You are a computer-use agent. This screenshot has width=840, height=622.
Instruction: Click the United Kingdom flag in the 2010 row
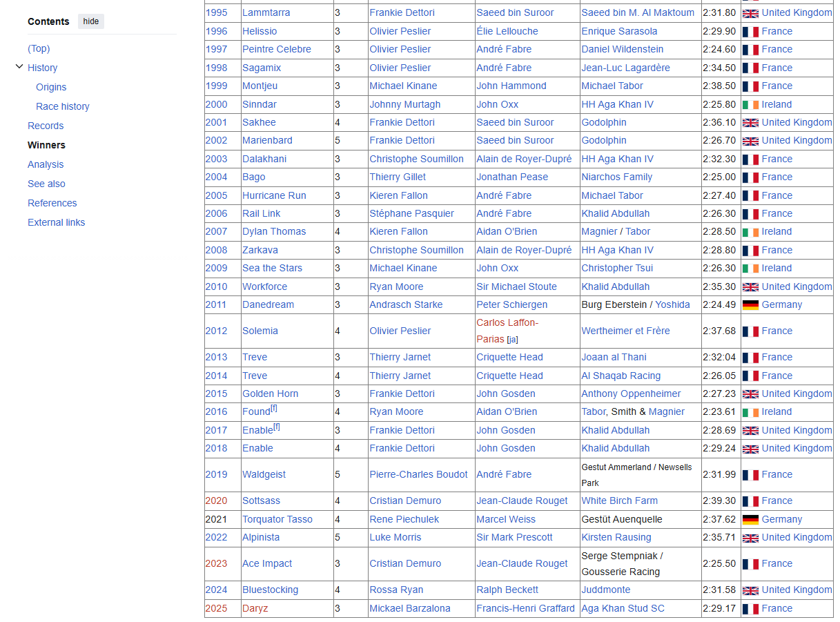[x=750, y=286]
